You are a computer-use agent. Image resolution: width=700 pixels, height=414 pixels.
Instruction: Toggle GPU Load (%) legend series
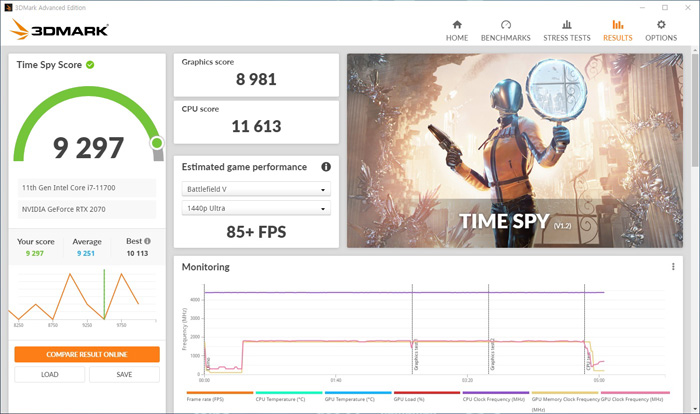click(x=426, y=397)
